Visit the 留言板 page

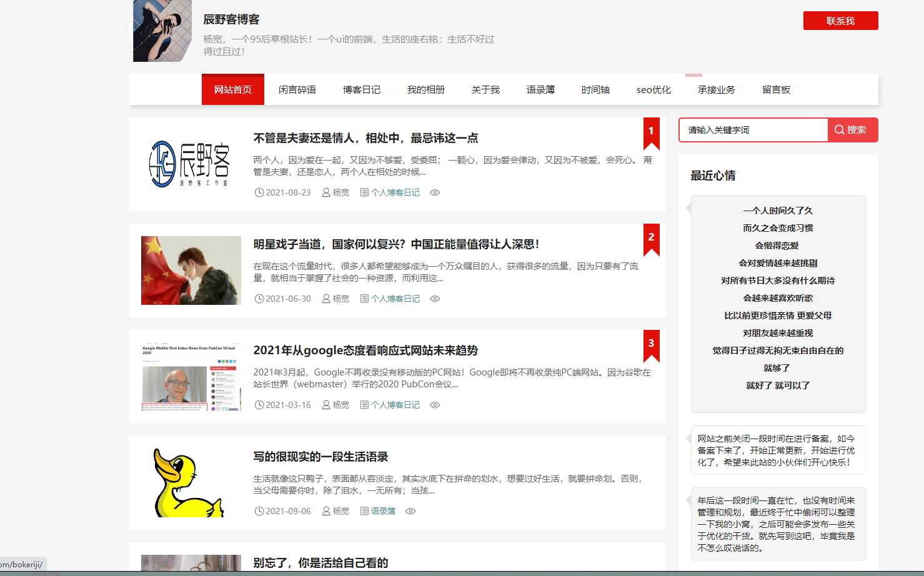[x=777, y=90]
